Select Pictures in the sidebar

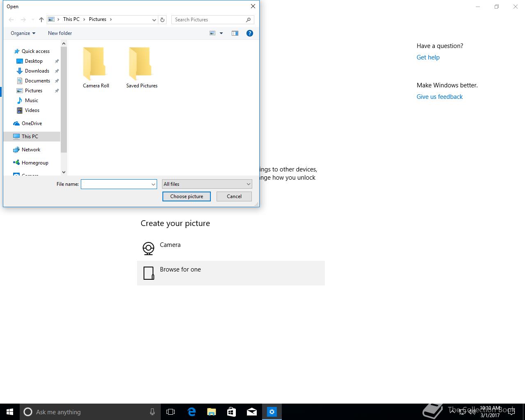point(34,91)
